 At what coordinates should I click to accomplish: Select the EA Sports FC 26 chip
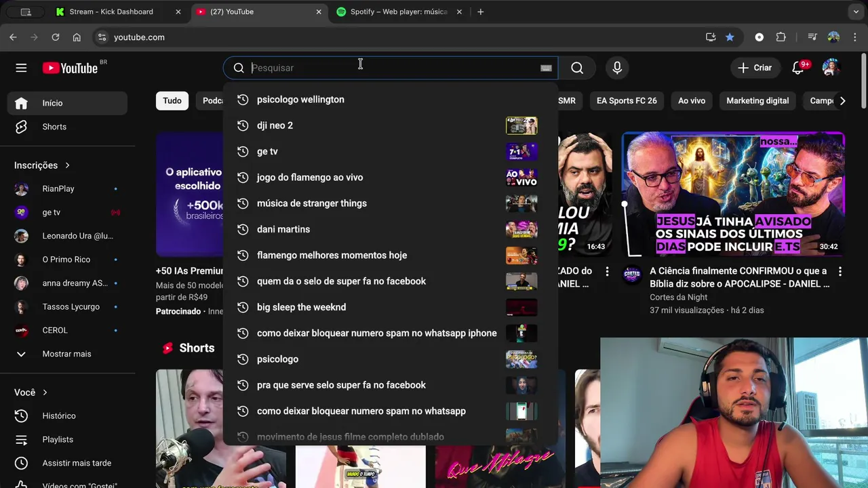click(627, 100)
